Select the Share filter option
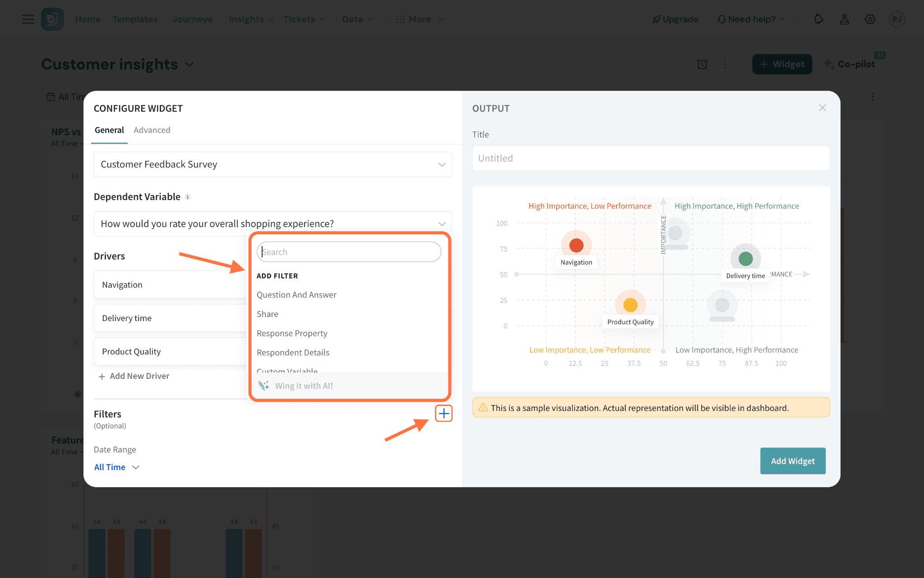 point(268,314)
